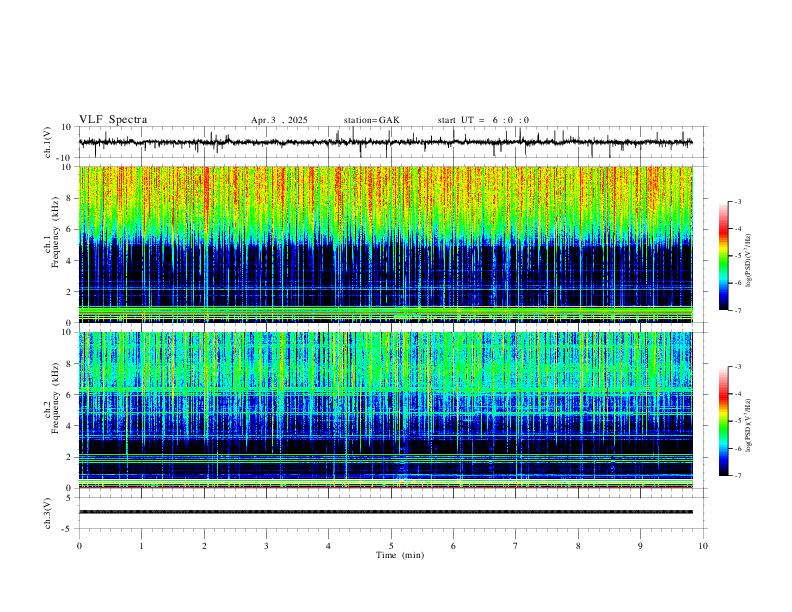This screenshot has width=792, height=612.
Task: Click inside the ch.2 spectrogram panel
Action: (x=385, y=410)
